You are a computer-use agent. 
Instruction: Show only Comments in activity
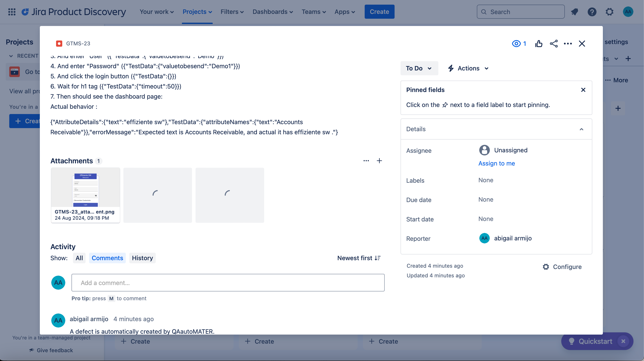(107, 258)
